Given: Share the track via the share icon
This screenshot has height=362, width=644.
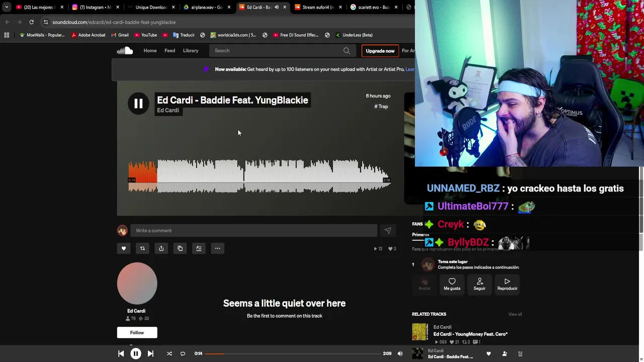Looking at the screenshot, I should (161, 248).
